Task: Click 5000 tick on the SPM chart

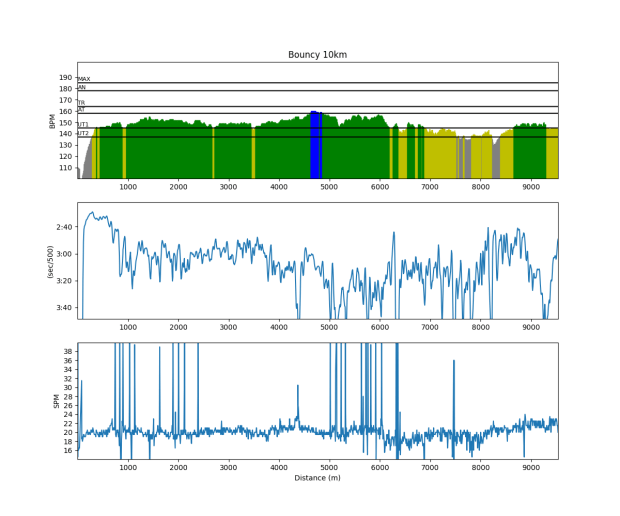Action: pyautogui.click(x=330, y=466)
